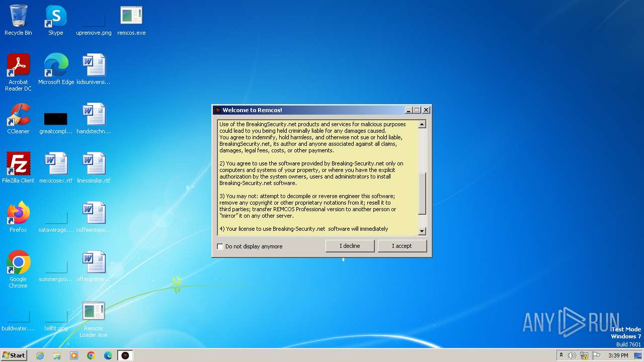
Task: Minimize the Welcome to Remcos dialog
Action: (x=409, y=110)
